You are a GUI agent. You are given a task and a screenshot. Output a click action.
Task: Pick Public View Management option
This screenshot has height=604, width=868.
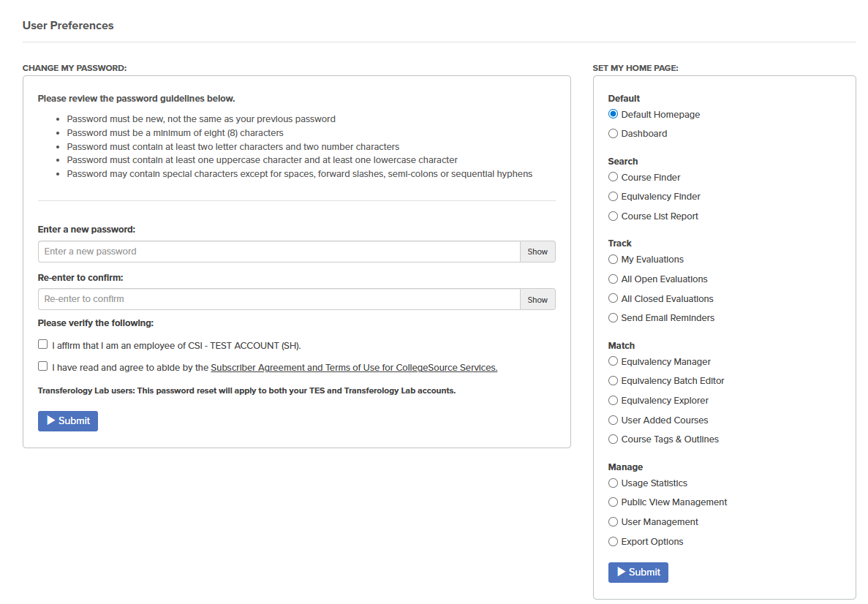(x=613, y=502)
